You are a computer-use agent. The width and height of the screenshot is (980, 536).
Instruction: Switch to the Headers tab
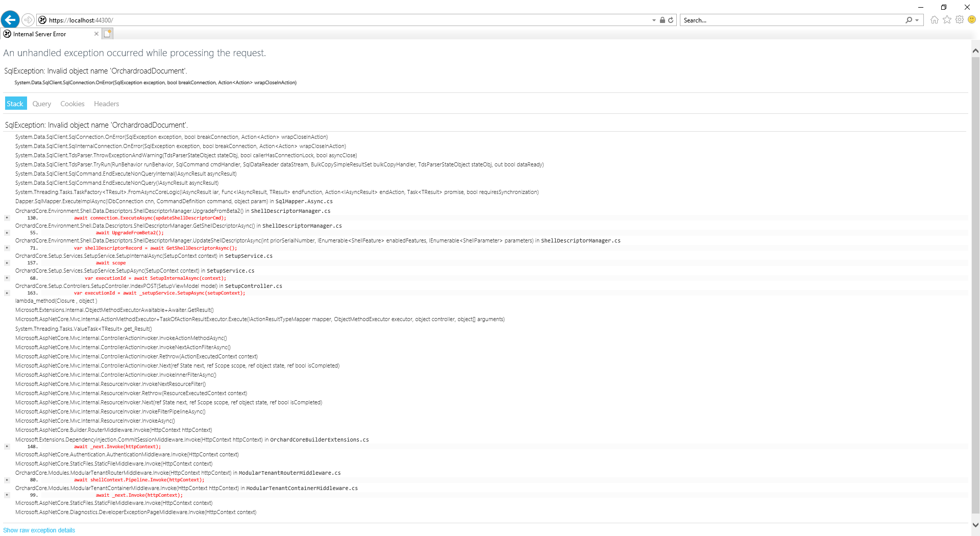pos(106,104)
